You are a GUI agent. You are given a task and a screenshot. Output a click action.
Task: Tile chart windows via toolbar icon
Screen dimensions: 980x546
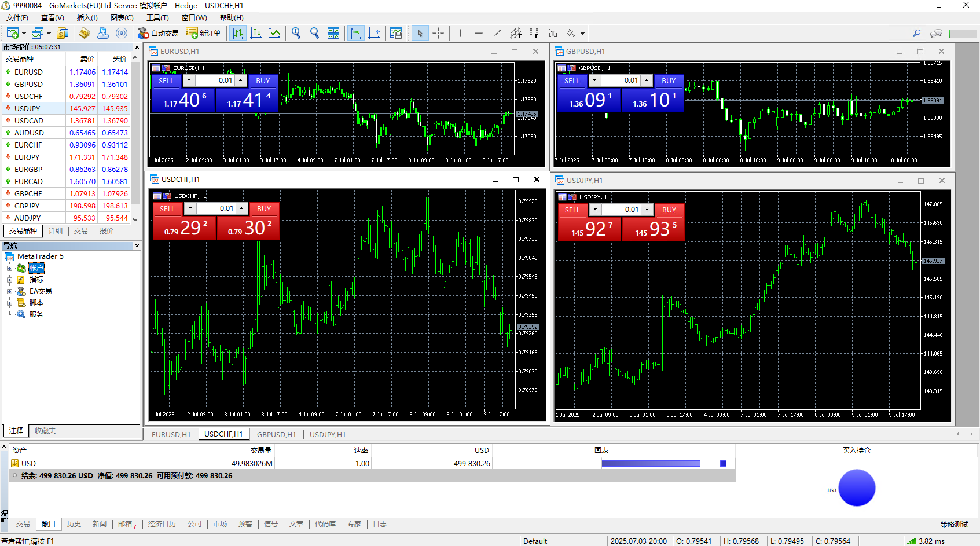(x=333, y=33)
